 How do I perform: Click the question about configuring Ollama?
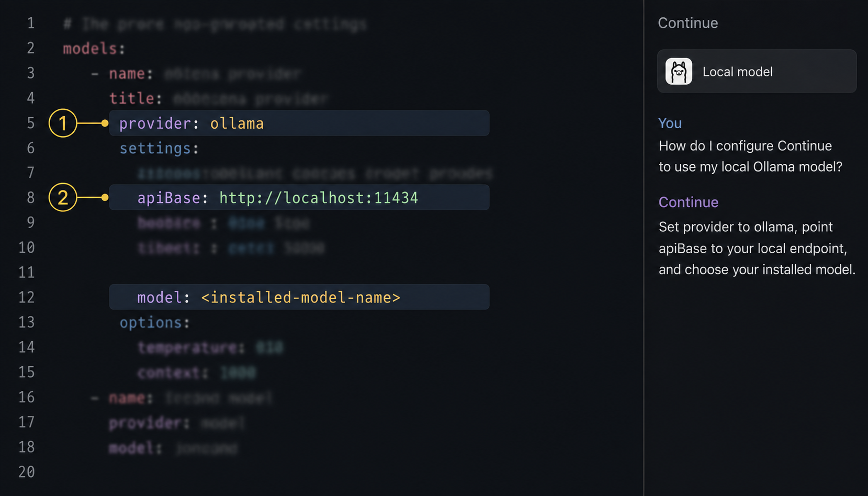click(x=750, y=156)
